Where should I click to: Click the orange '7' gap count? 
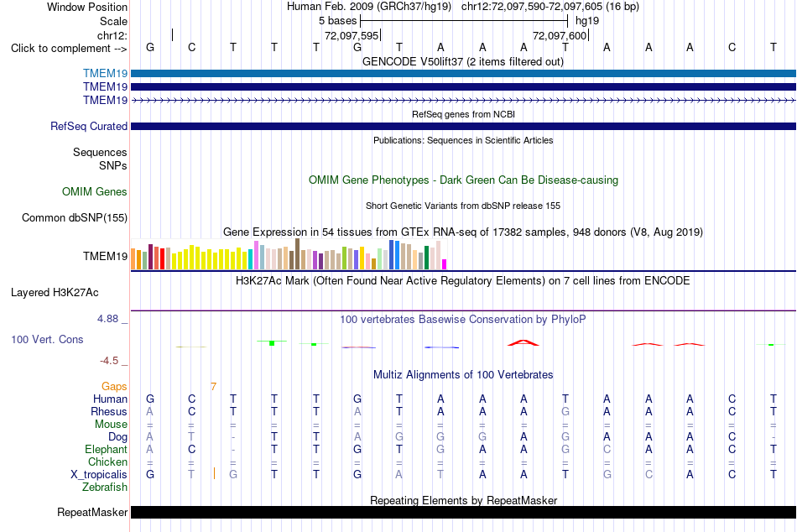[213, 387]
